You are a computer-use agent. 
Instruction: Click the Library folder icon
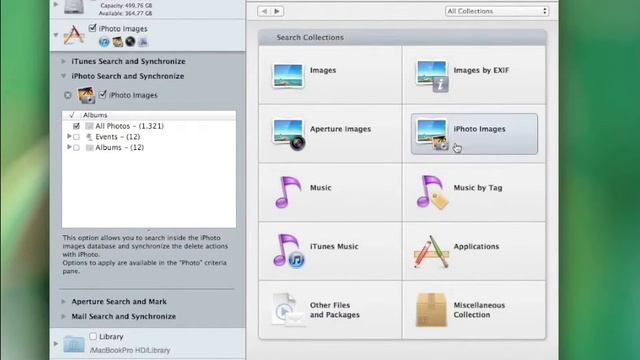pyautogui.click(x=74, y=344)
